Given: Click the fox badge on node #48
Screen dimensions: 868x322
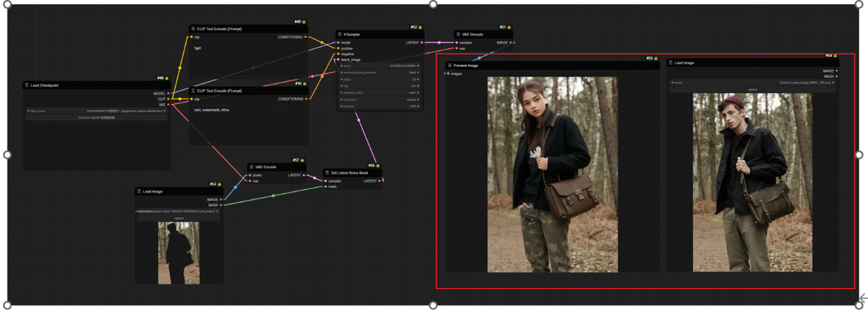Looking at the screenshot, I should (x=166, y=79).
